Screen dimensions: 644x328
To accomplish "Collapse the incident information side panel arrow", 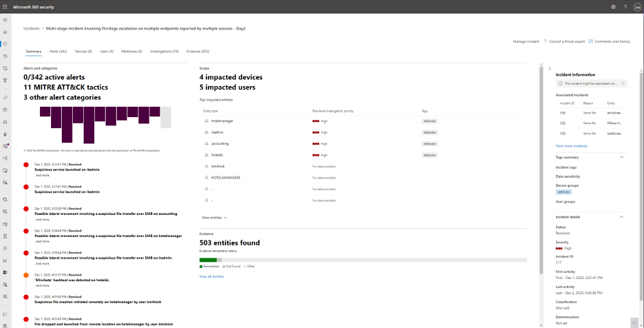I will coord(550,69).
